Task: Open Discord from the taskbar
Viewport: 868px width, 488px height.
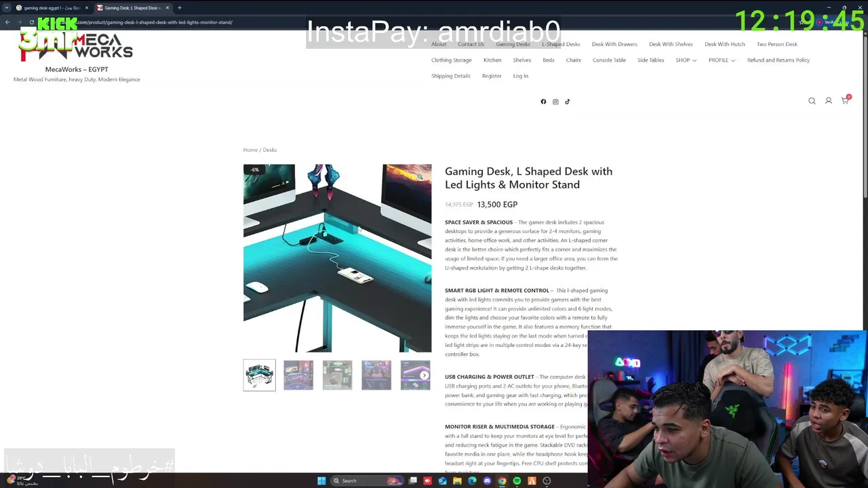Action: point(487,481)
